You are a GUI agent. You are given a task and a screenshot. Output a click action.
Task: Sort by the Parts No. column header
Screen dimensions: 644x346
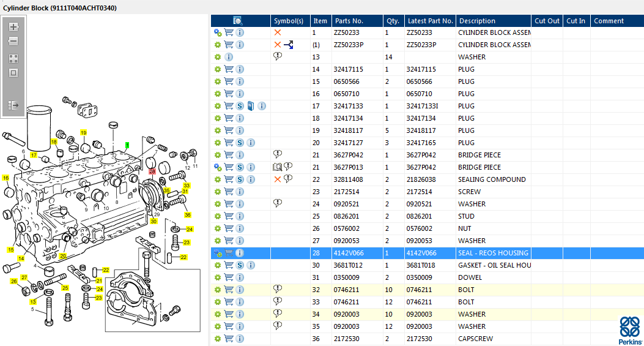coord(357,21)
